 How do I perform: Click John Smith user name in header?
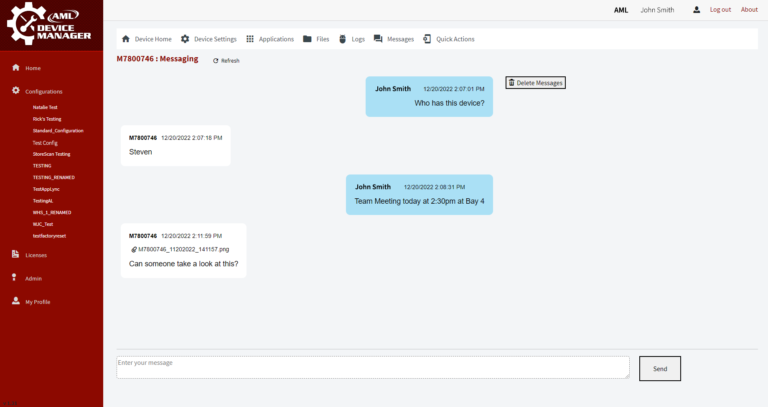tap(657, 10)
